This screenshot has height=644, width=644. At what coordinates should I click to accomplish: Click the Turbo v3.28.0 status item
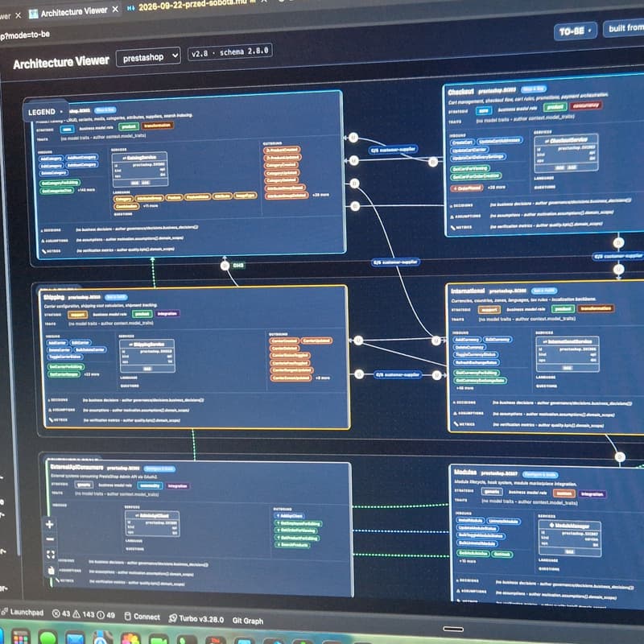pos(196,618)
